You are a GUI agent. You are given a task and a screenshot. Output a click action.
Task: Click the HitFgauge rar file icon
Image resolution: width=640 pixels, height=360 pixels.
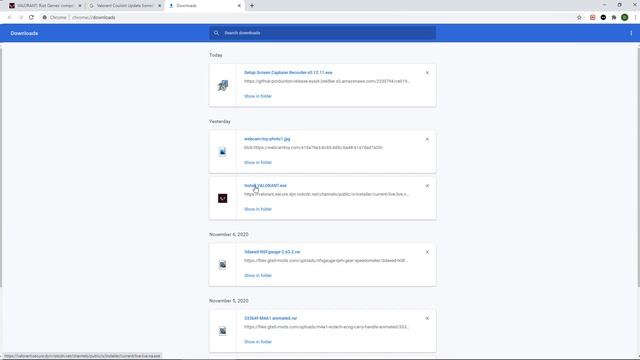pos(222,265)
